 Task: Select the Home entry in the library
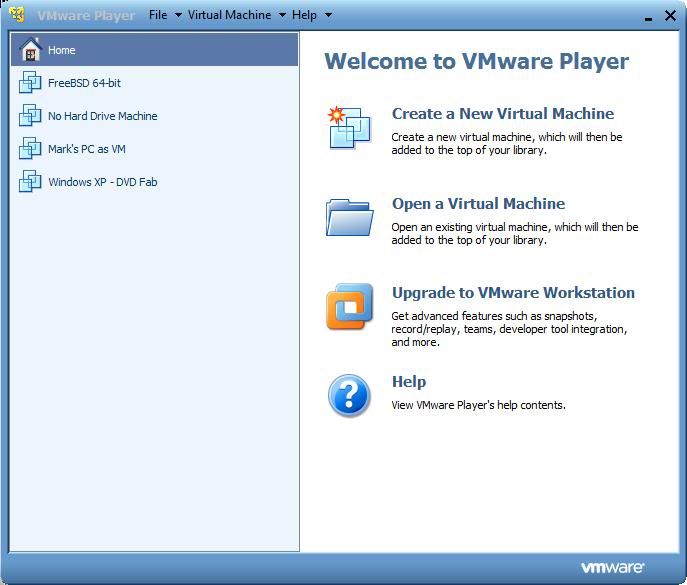154,50
